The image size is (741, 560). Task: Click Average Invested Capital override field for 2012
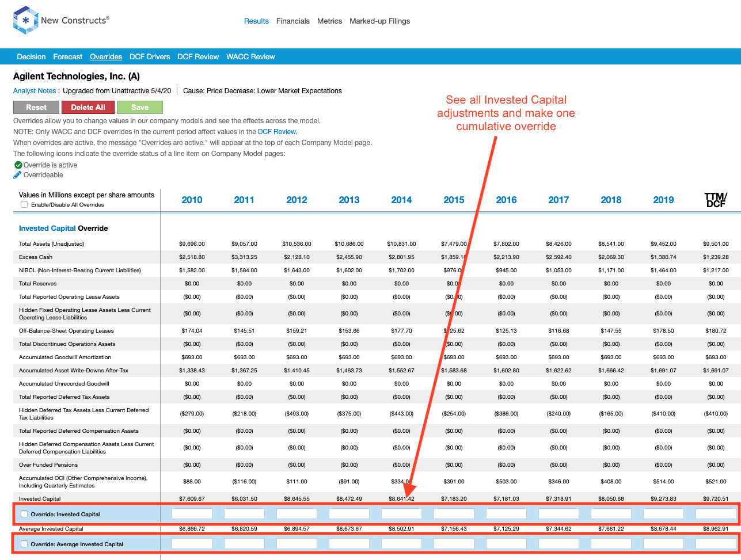coord(297,543)
